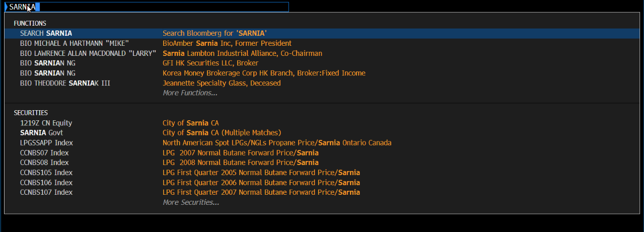
Task: Expand More Securities list
Action: click(191, 202)
